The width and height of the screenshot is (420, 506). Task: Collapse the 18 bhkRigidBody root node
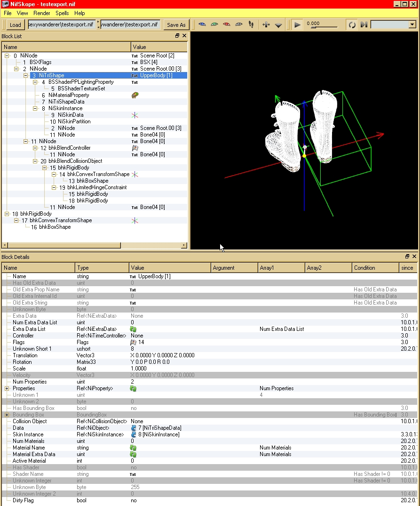7,214
